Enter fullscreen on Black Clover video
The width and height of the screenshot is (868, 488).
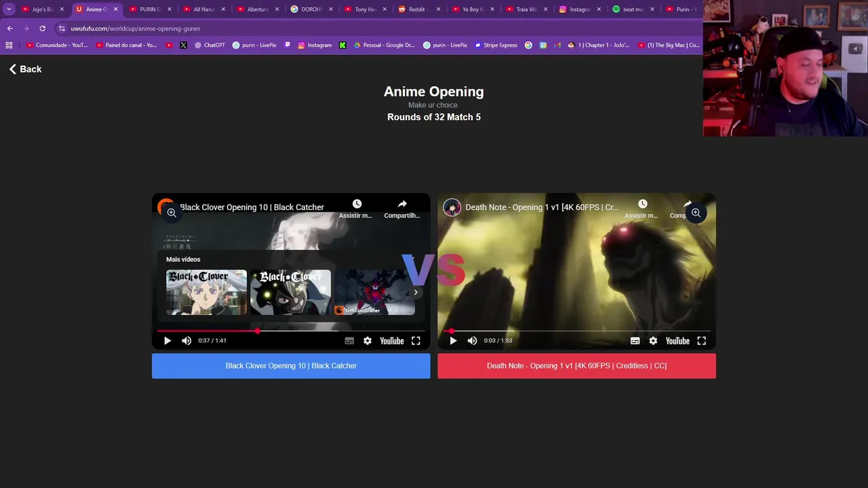click(416, 341)
